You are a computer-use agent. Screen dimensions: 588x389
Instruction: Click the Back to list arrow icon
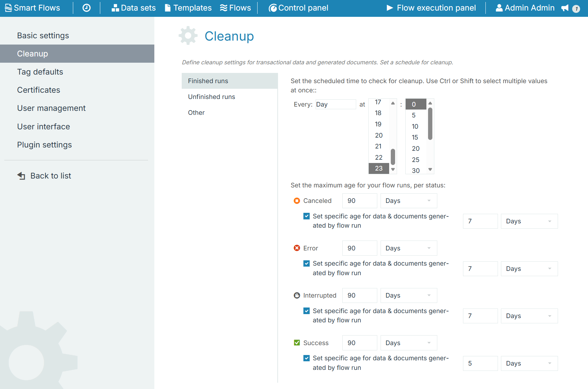(21, 176)
